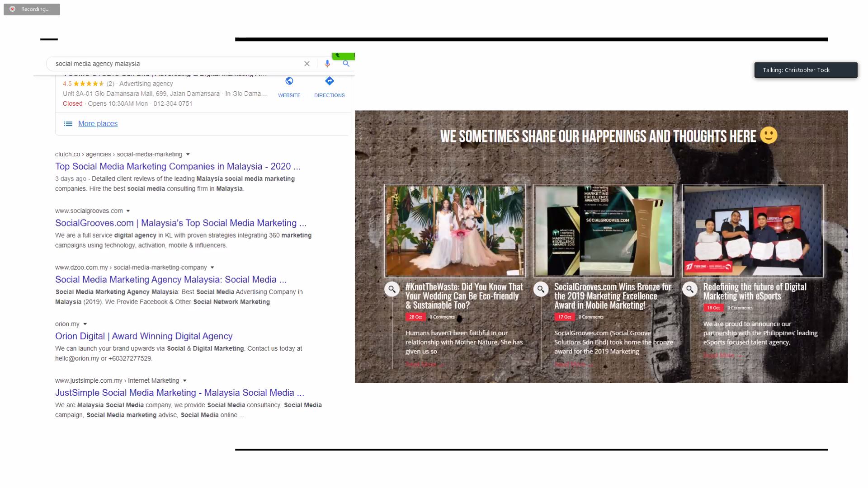Viewport: 868px width, 488px height.
Task: Expand the www.justsimple.com.my result dropdown arrow
Action: tap(184, 381)
